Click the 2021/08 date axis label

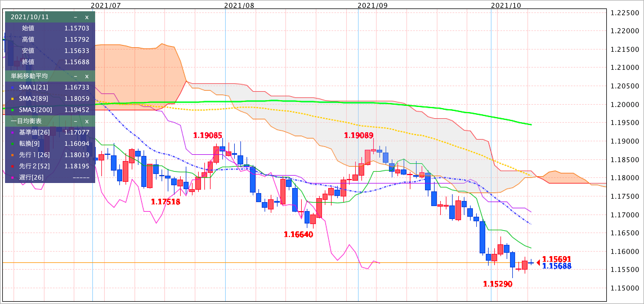pos(239,5)
